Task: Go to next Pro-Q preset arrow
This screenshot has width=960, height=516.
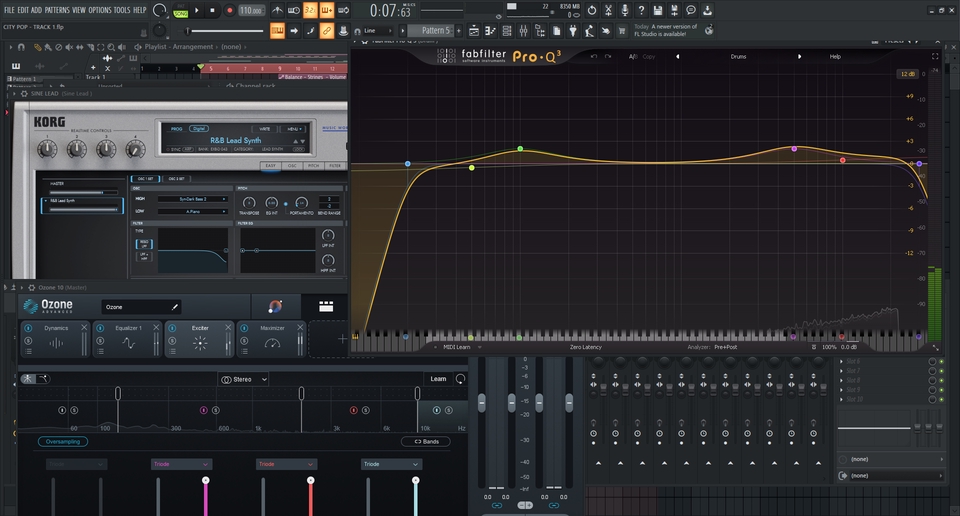Action: click(x=799, y=56)
